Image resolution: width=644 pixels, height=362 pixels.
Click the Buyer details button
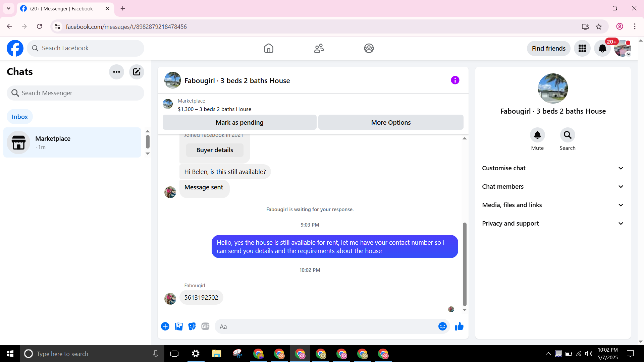pos(215,150)
